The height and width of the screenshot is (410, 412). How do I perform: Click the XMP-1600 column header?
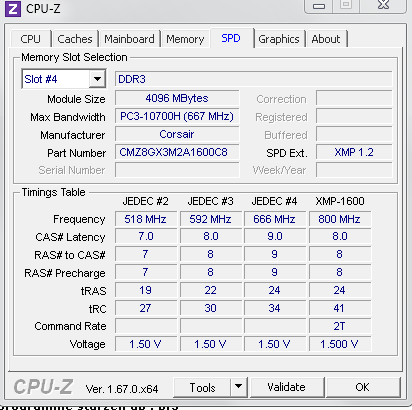(x=340, y=201)
